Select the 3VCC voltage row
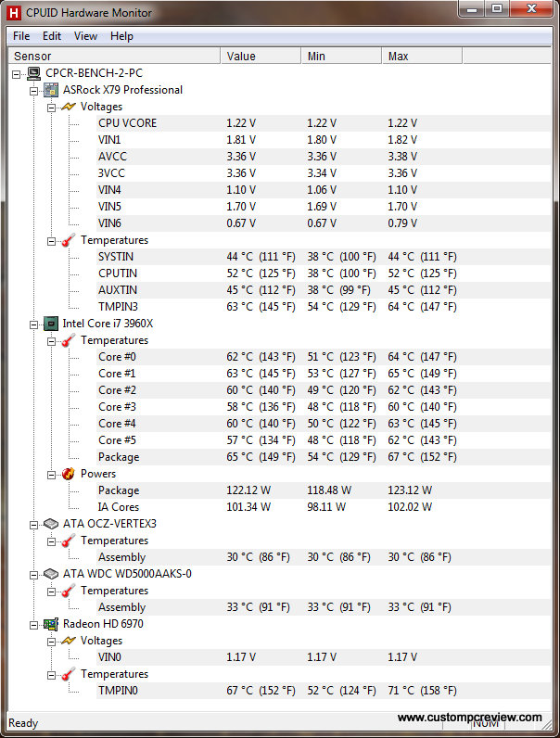 coord(324,173)
